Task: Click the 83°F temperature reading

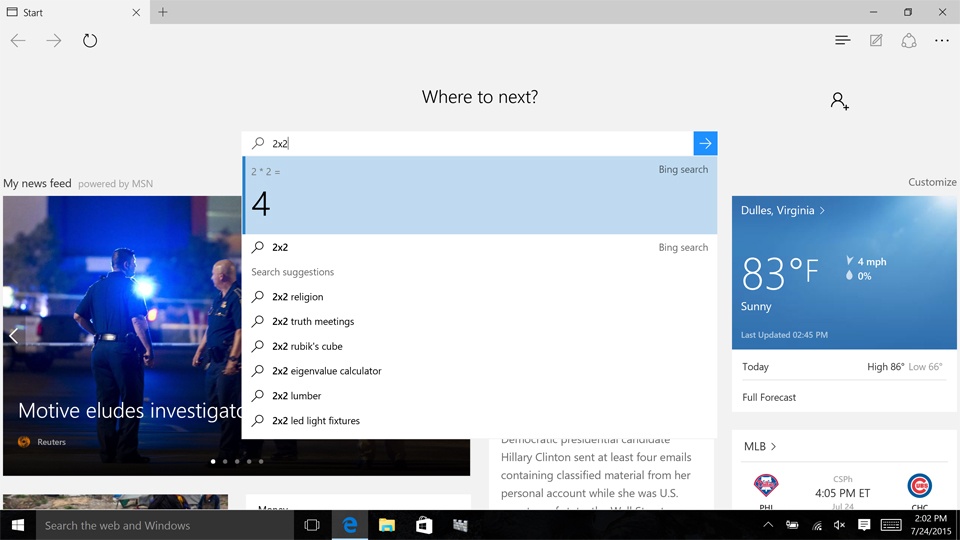Action: pyautogui.click(x=780, y=273)
